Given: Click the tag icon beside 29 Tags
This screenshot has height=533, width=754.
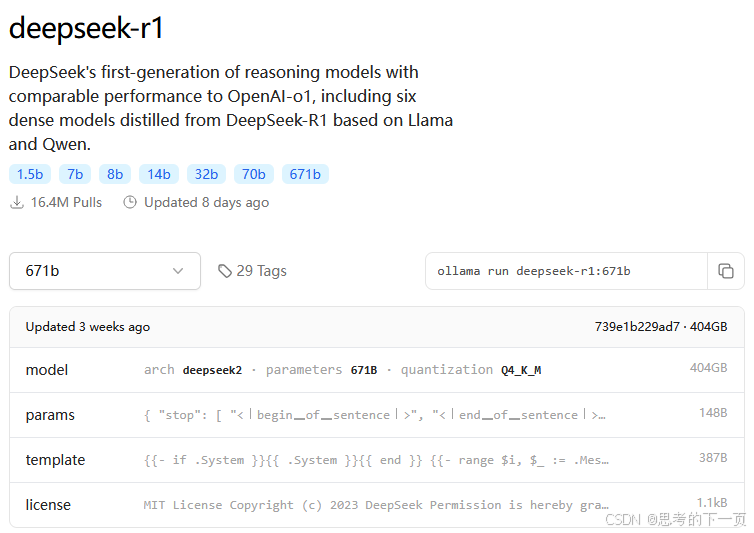Looking at the screenshot, I should [x=225, y=271].
